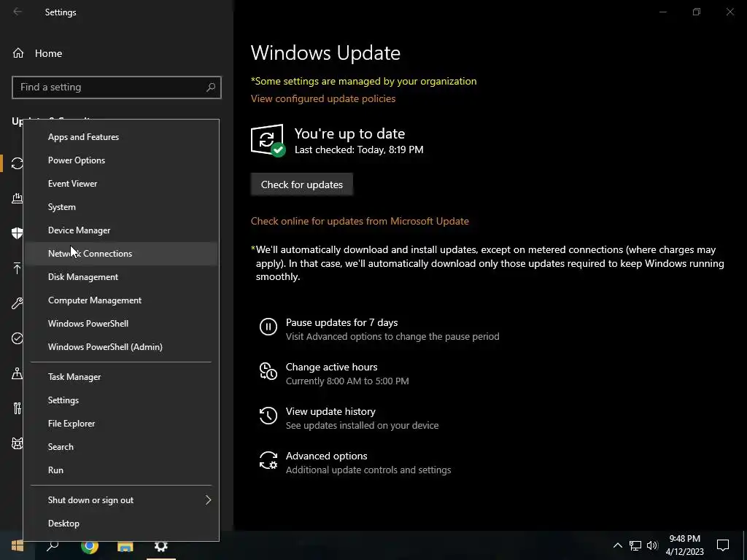Image resolution: width=747 pixels, height=560 pixels.
Task: Open the Windows Insider Program cat sidebar icon
Action: point(18,443)
